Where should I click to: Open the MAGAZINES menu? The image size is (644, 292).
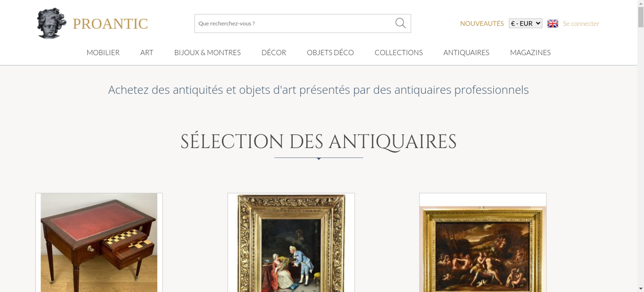[x=530, y=52]
